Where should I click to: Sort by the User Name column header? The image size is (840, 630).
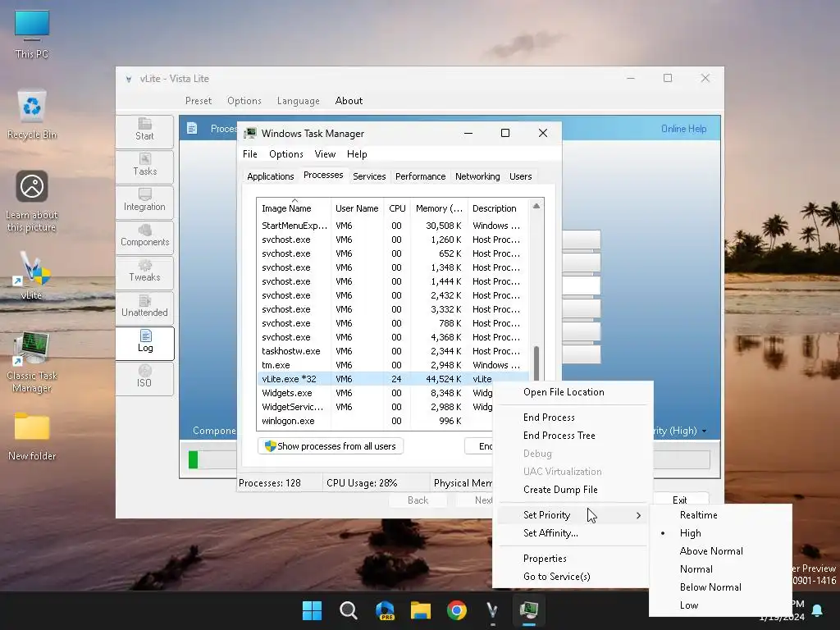click(357, 208)
